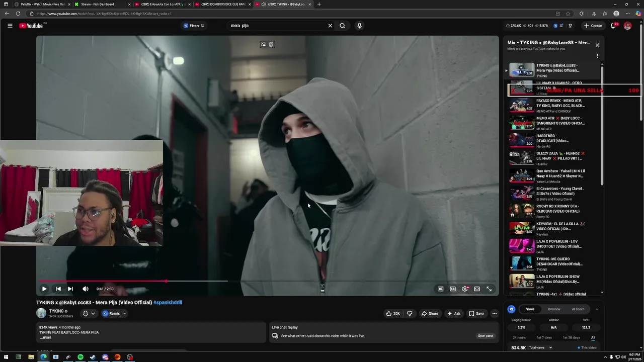644x362 pixels.
Task: Open 'Total views' metric dropdown
Action: tap(541, 347)
